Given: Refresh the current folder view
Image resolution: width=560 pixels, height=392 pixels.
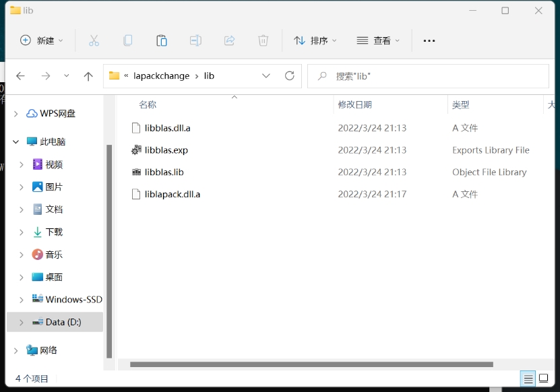Looking at the screenshot, I should tap(290, 76).
